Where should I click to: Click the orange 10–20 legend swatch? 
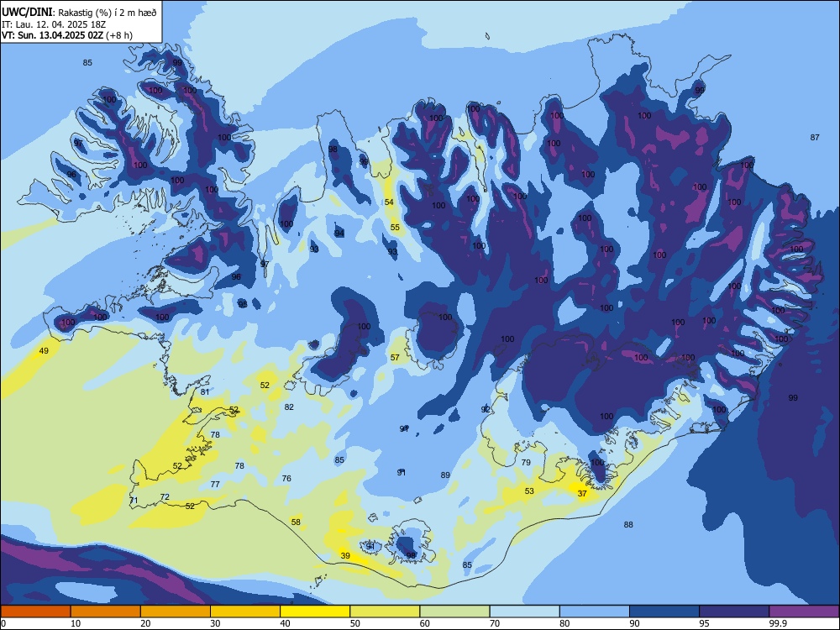coord(106,612)
